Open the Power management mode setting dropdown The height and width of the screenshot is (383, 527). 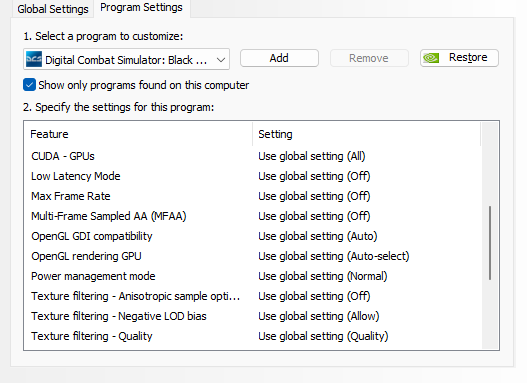pyautogui.click(x=323, y=276)
